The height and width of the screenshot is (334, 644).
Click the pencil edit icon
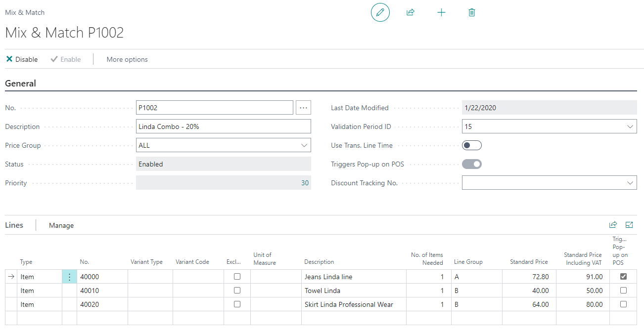click(380, 12)
